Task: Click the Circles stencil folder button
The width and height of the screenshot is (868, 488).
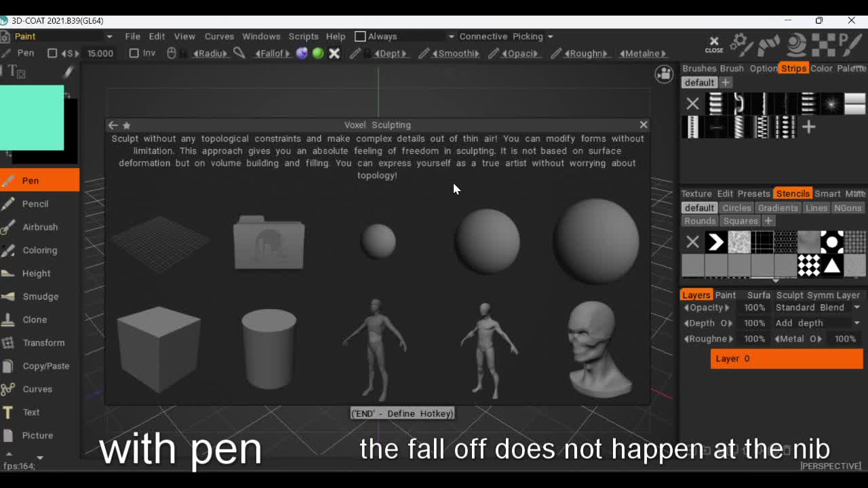Action: [736, 208]
